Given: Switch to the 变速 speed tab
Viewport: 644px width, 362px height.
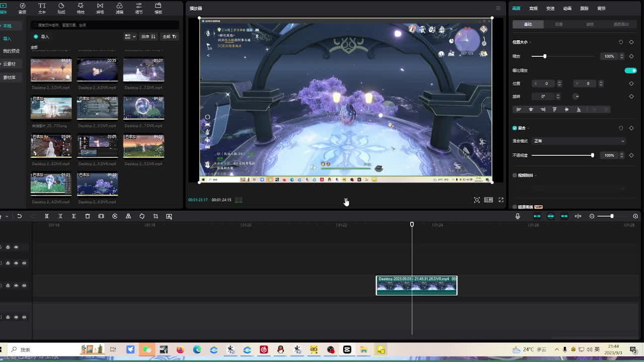Looking at the screenshot, I should [550, 9].
